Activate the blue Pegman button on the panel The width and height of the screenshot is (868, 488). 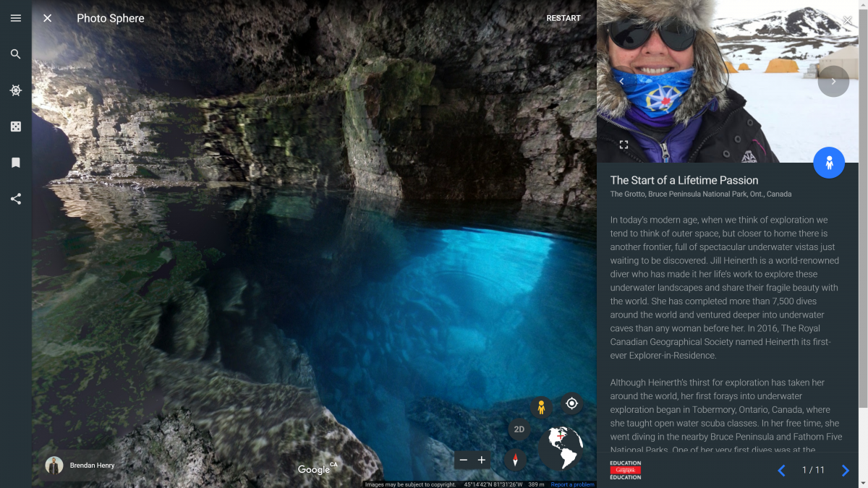point(829,163)
